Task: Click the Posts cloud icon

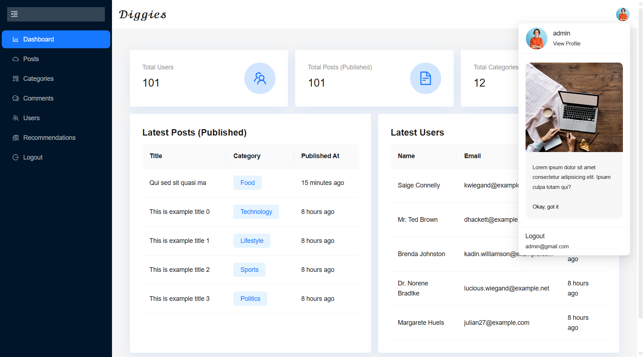Action: click(x=15, y=59)
